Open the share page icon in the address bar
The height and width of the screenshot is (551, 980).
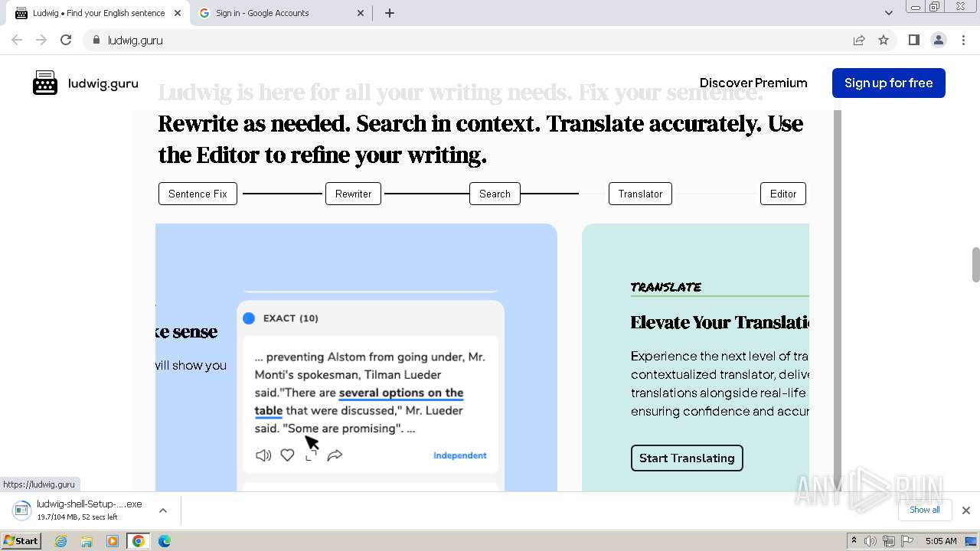click(859, 40)
